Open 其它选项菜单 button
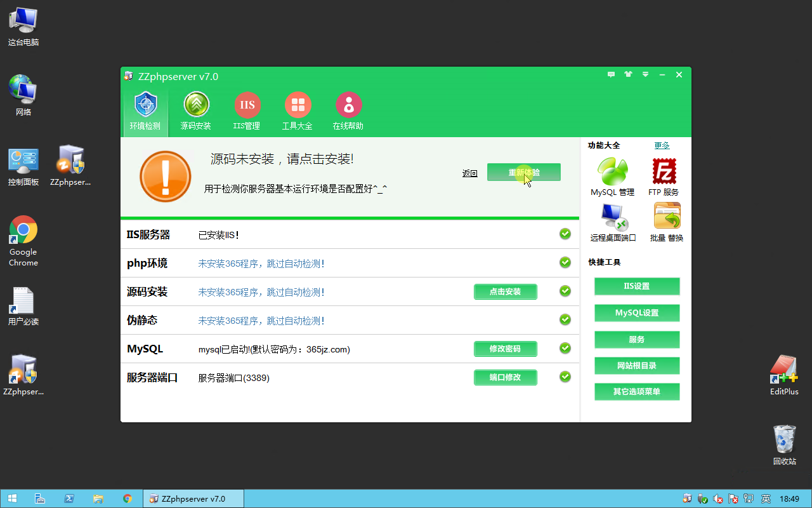Image resolution: width=812 pixels, height=508 pixels. click(637, 392)
